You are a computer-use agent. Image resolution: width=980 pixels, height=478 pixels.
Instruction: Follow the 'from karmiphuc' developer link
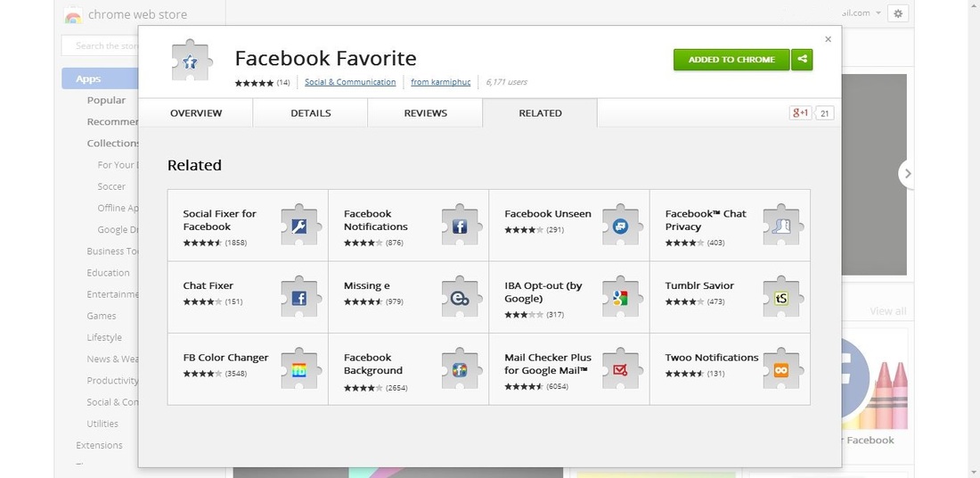[x=441, y=82]
